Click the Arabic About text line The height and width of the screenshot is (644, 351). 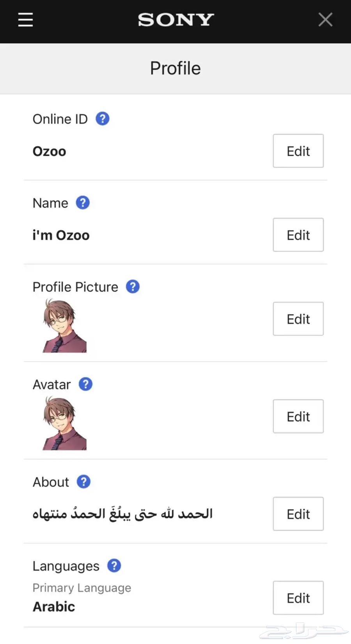122,514
